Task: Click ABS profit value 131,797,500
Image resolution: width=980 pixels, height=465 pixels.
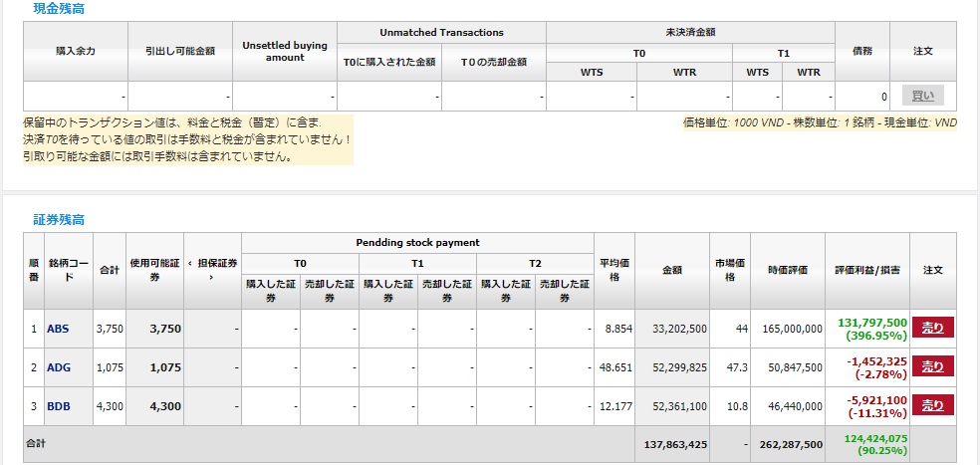Action: [x=872, y=322]
